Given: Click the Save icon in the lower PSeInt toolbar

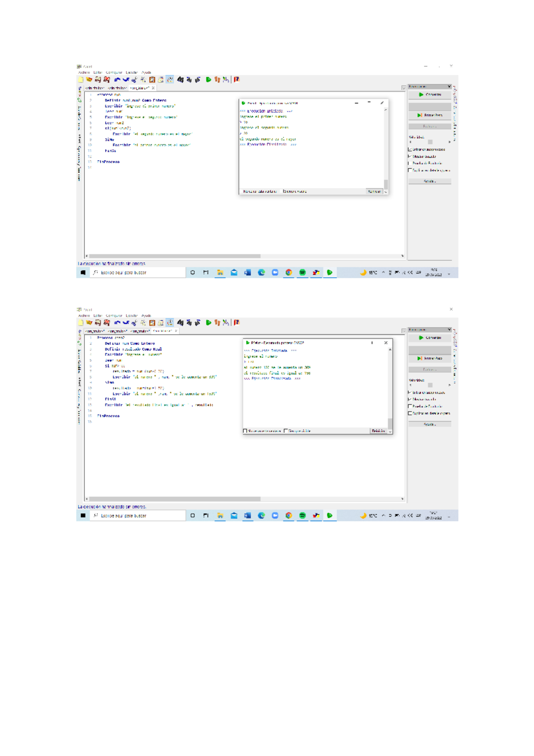Looking at the screenshot, I should coord(98,323).
